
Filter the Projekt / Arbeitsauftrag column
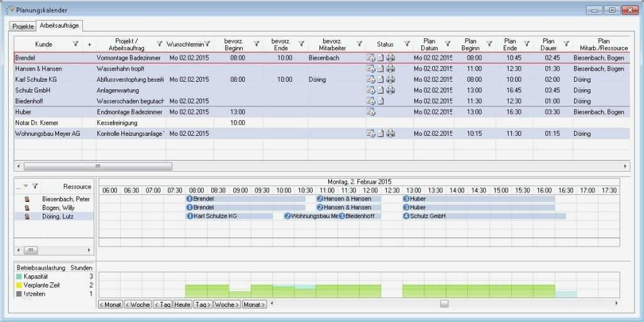[x=160, y=43]
